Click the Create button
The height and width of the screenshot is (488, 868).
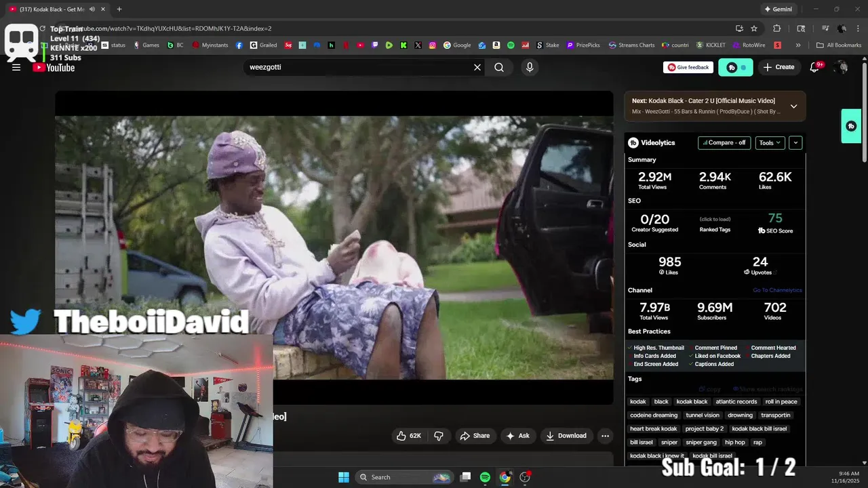click(x=778, y=67)
